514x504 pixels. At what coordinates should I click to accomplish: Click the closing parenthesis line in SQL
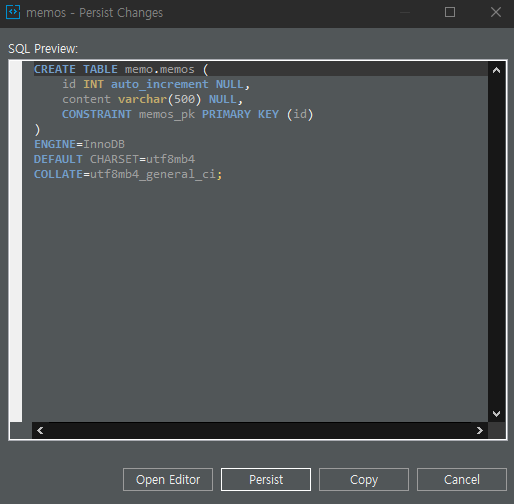pos(37,129)
